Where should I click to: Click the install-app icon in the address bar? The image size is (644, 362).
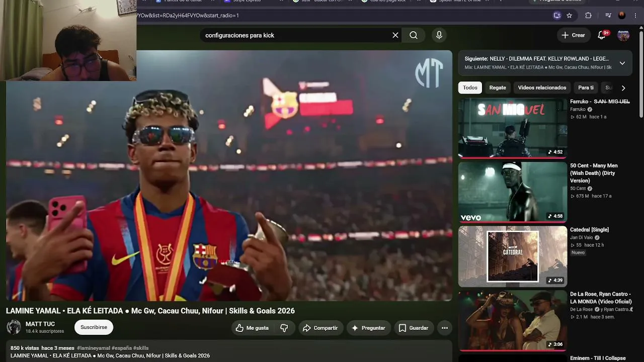click(x=557, y=16)
